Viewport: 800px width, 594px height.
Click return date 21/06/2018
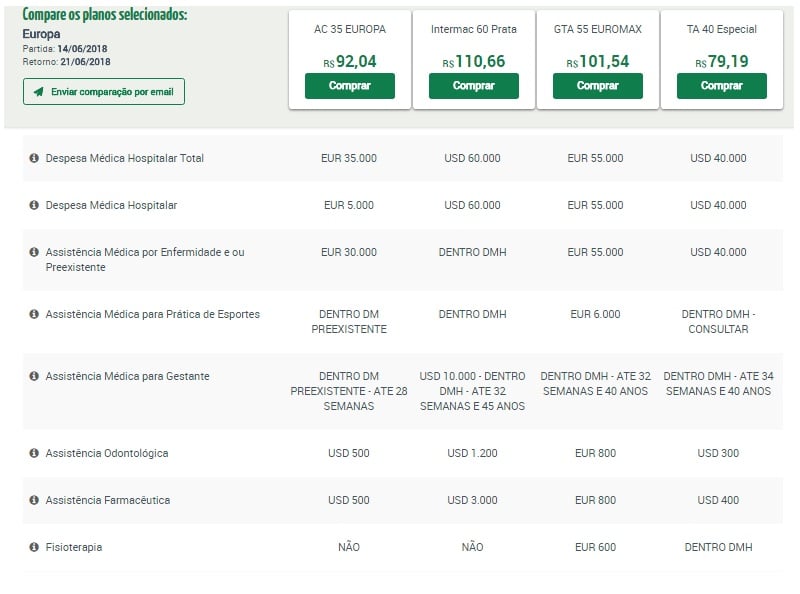[x=85, y=62]
